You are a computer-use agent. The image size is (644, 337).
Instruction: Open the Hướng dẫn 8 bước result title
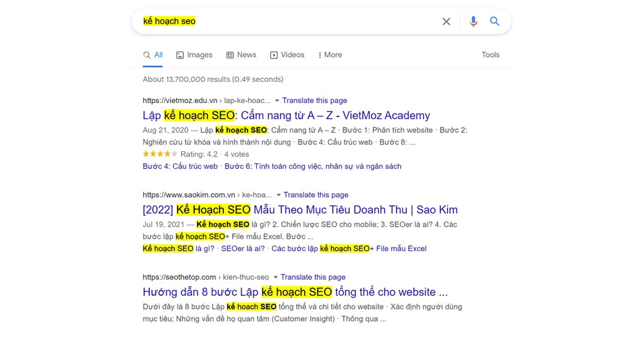295,292
